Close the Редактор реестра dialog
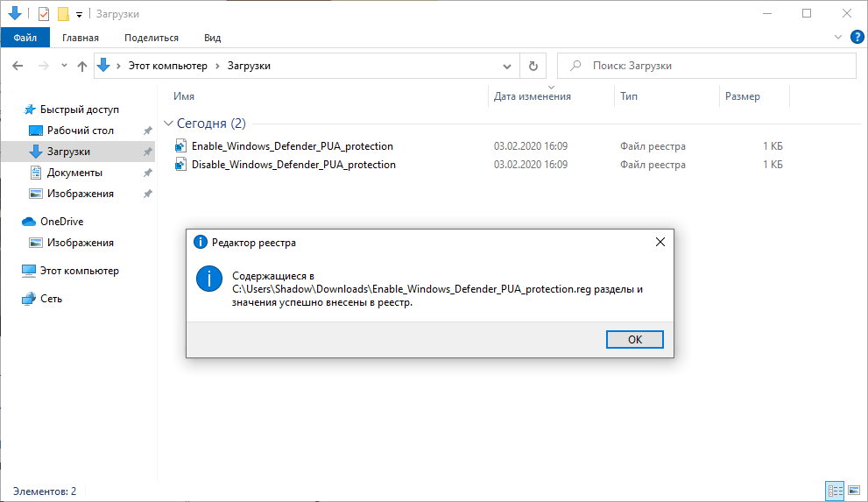 pyautogui.click(x=660, y=243)
